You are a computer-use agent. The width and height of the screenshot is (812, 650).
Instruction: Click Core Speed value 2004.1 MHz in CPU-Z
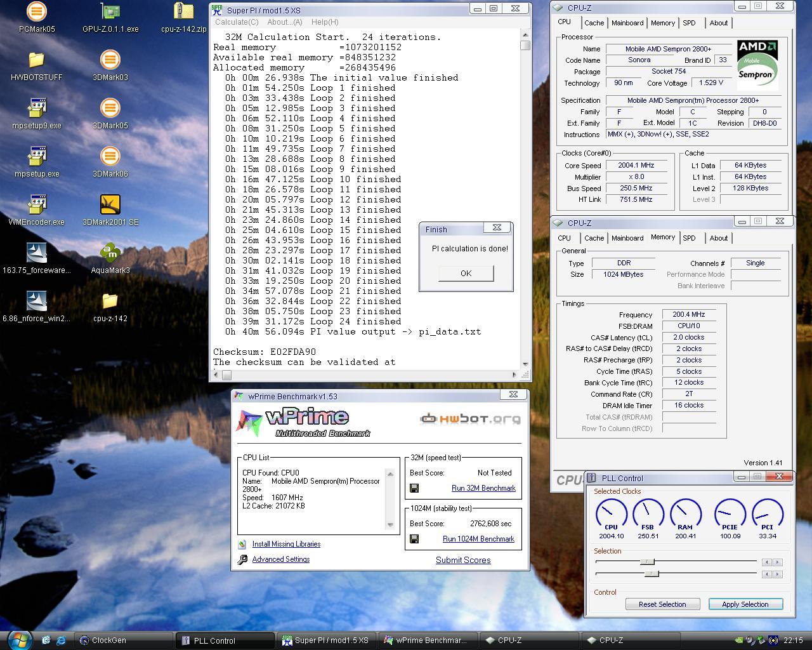pos(636,165)
